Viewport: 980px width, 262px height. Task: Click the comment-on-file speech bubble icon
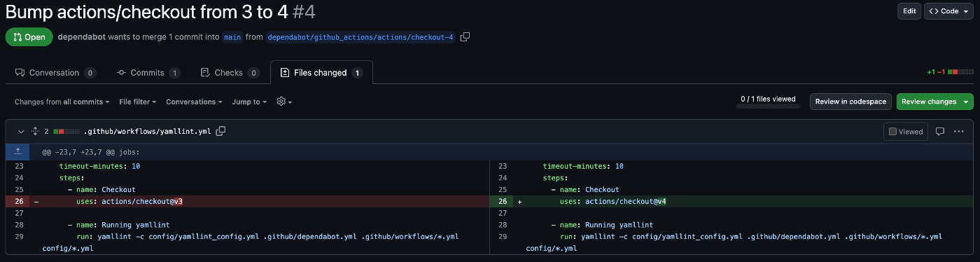[x=940, y=131]
